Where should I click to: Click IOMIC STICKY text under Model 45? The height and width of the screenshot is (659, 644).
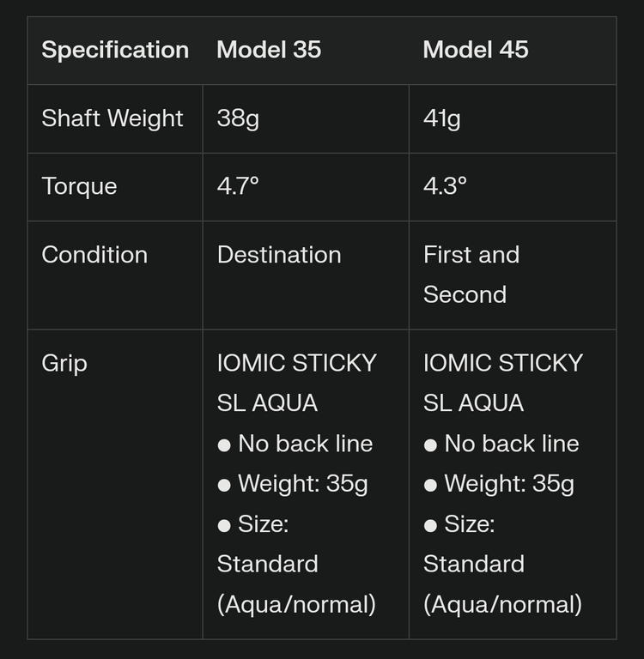502,364
